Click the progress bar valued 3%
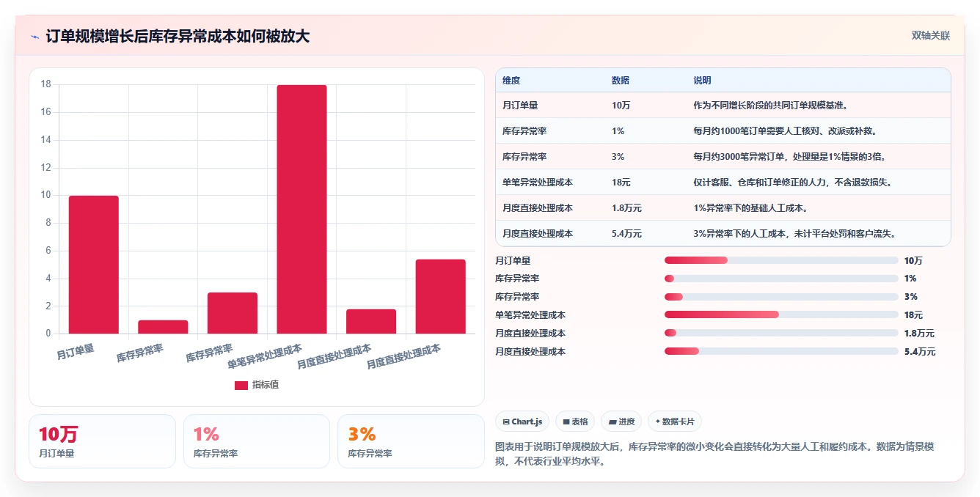This screenshot has height=497, width=980. point(781,297)
